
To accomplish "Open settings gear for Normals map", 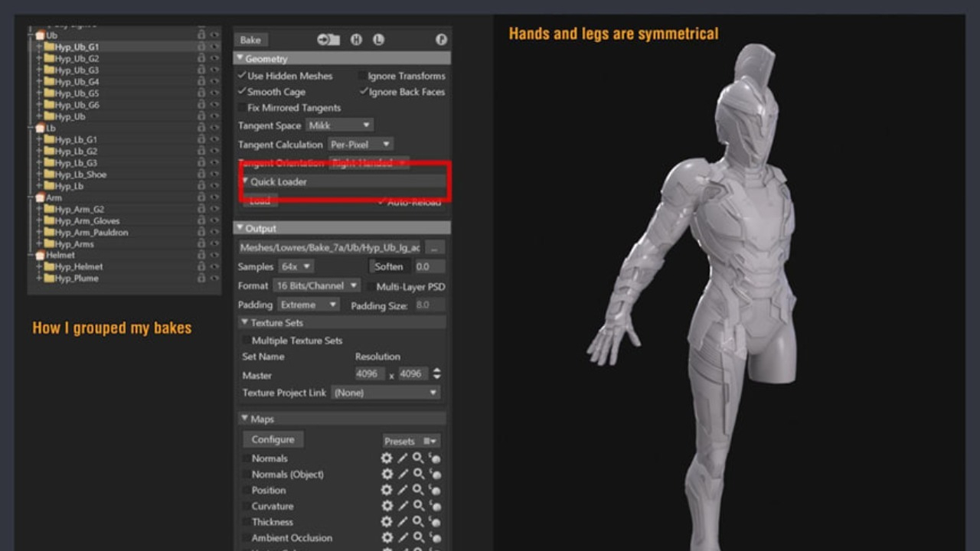I will [x=387, y=458].
